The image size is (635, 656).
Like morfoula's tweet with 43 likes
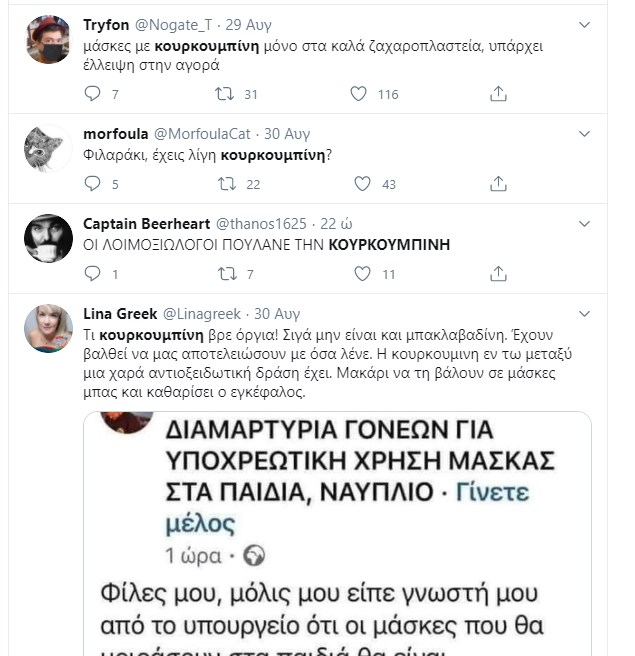pos(360,184)
